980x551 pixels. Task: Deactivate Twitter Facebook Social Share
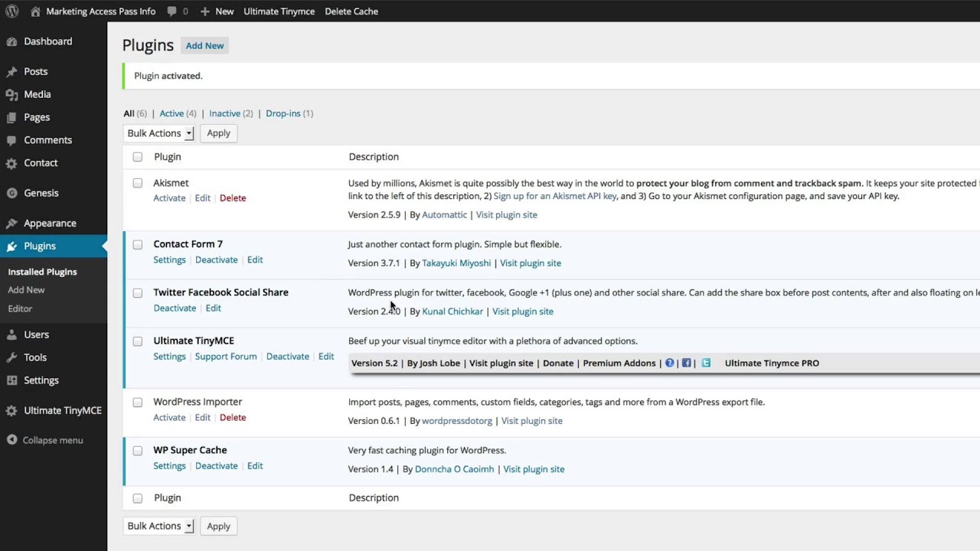[175, 308]
